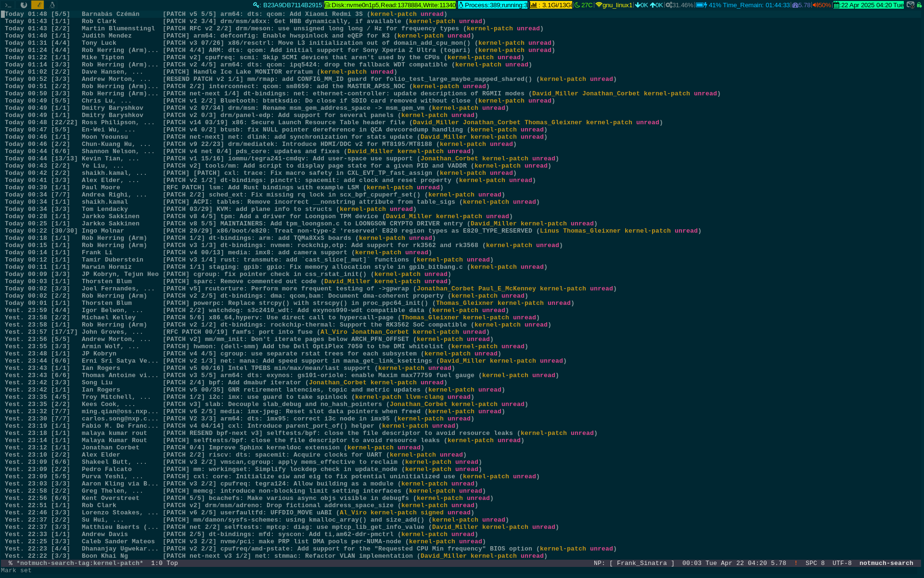The image size is (924, 578).
Task: Open Judith Mendez's arm64 defconfig hwspinlock thread
Action: tap(462, 36)
